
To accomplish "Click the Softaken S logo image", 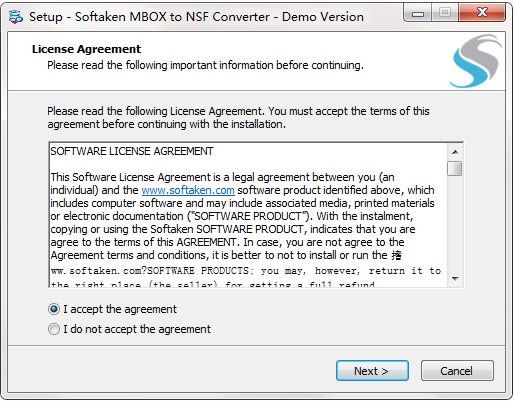I will 476,61.
